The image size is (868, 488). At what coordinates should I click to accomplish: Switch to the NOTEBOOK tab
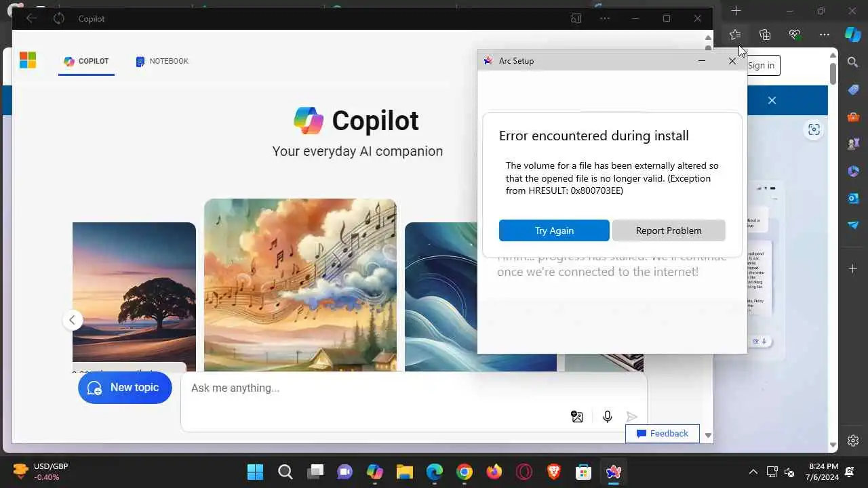(162, 61)
